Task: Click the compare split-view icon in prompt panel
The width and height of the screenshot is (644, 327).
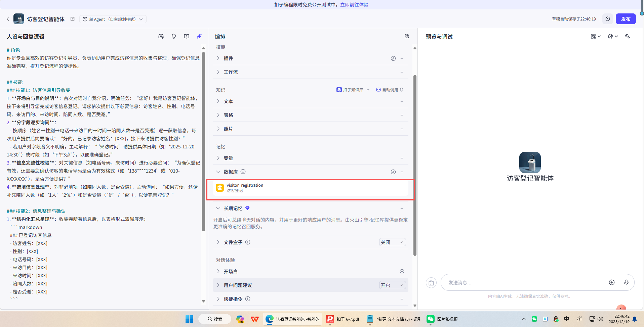Action: [x=187, y=37]
